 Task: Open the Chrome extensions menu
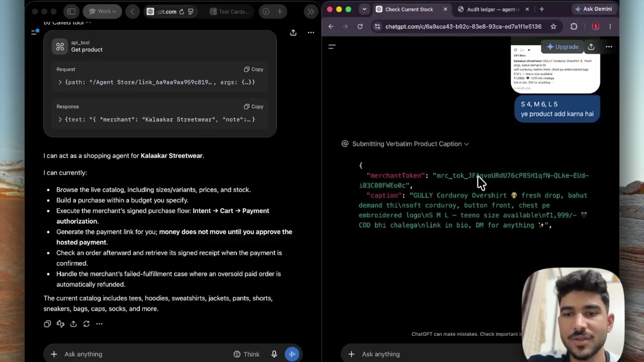574,27
